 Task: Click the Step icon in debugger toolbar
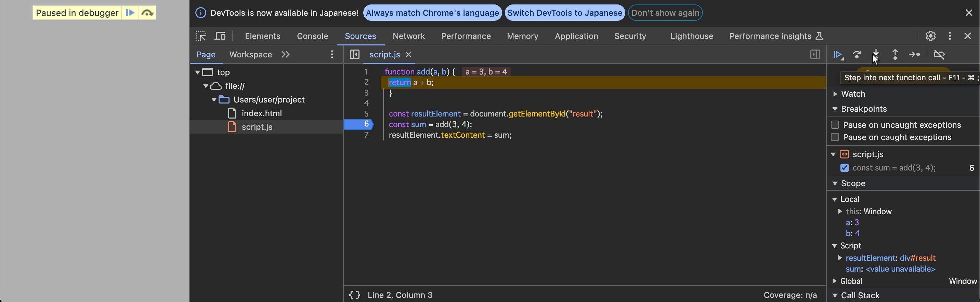click(x=914, y=55)
